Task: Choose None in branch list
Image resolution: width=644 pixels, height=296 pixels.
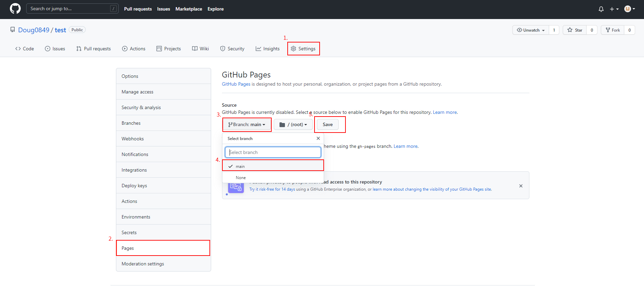Action: 241,178
